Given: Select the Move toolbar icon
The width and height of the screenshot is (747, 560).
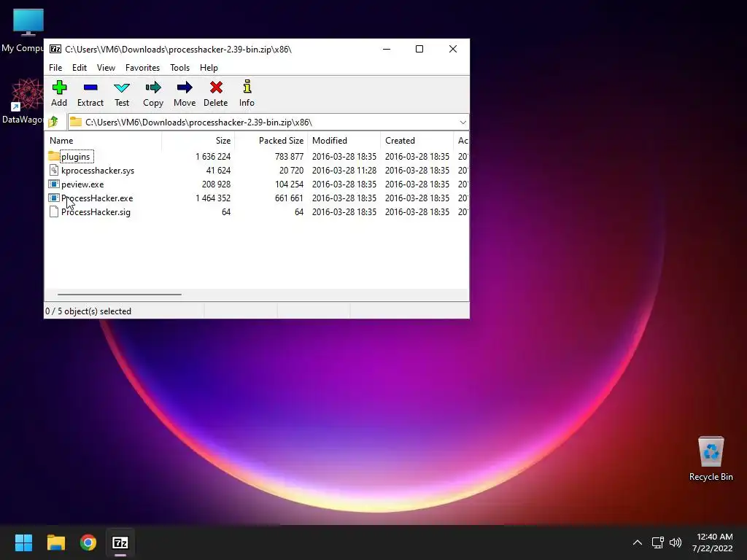Looking at the screenshot, I should click(185, 87).
